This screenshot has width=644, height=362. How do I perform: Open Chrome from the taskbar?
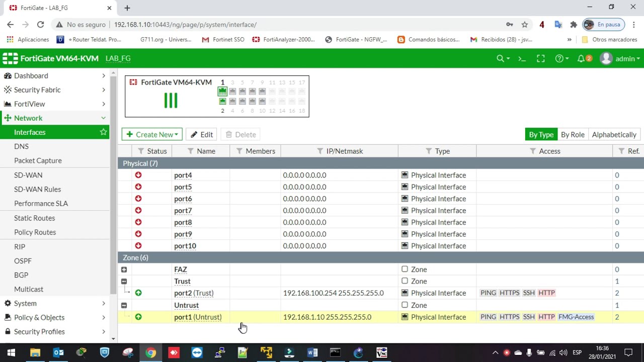(150, 352)
